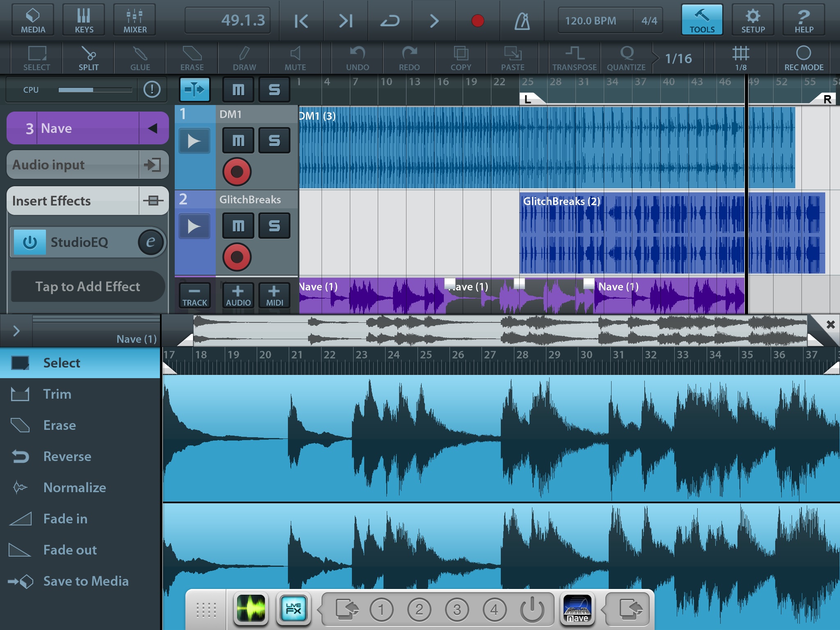Open the Audio input routing
This screenshot has height=630, width=840.
(88, 165)
